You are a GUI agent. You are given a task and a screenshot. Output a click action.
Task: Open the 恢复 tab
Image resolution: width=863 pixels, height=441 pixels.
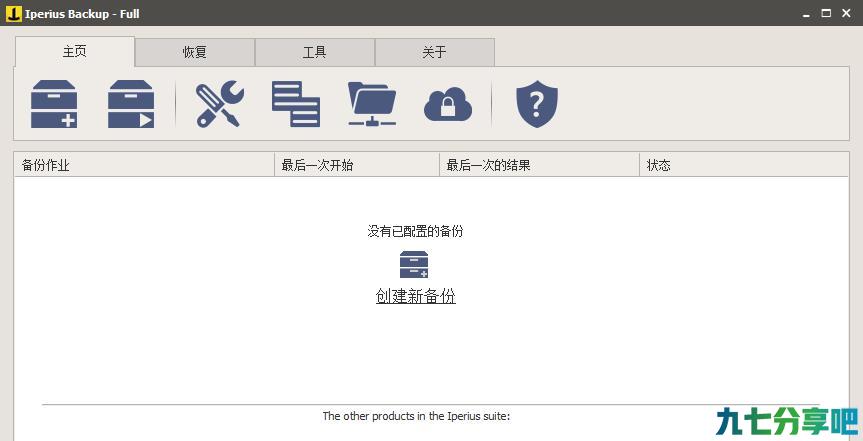click(x=195, y=52)
